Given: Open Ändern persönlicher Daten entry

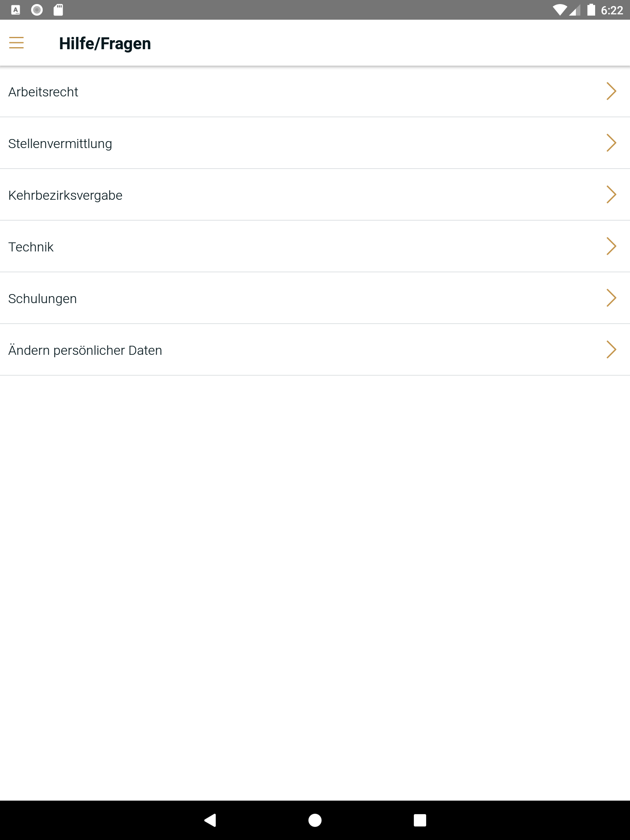Looking at the screenshot, I should (85, 350).
